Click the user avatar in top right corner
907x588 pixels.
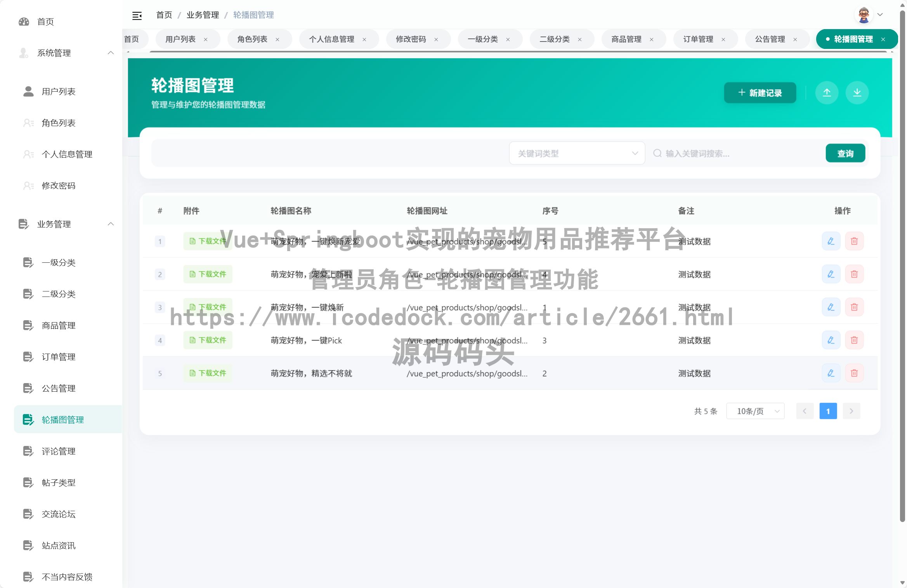863,14
